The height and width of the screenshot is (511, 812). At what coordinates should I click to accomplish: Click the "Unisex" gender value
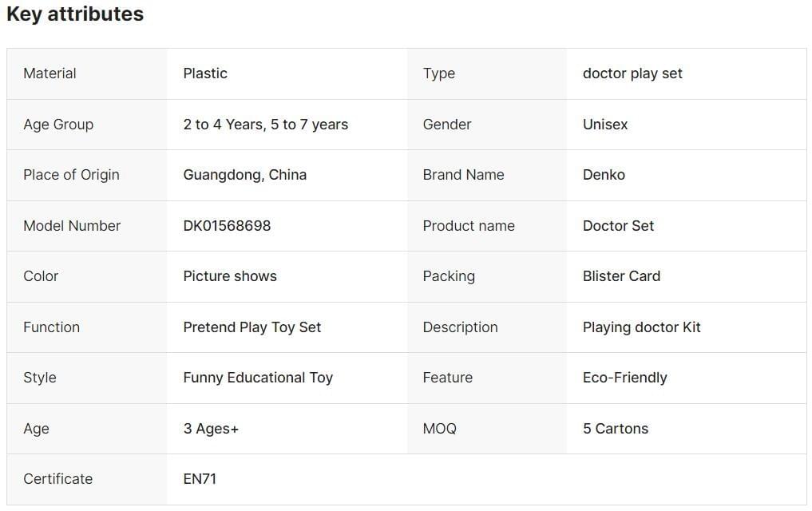pos(605,125)
